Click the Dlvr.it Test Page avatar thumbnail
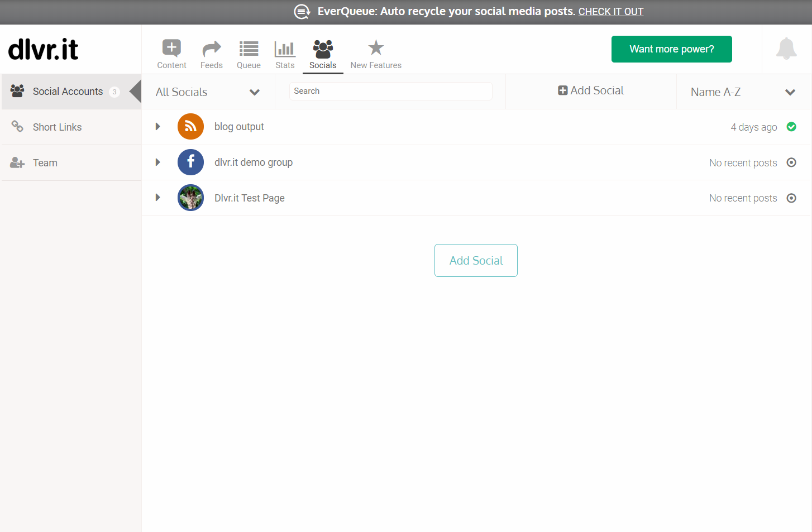812x532 pixels. [x=190, y=198]
